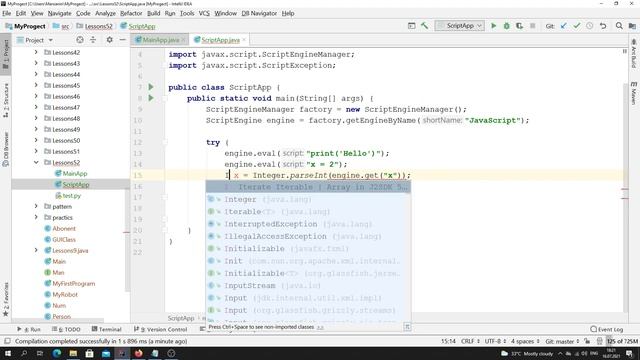Collapse the Lessons52 folder
This screenshot has width=640, height=360.
click(36, 162)
